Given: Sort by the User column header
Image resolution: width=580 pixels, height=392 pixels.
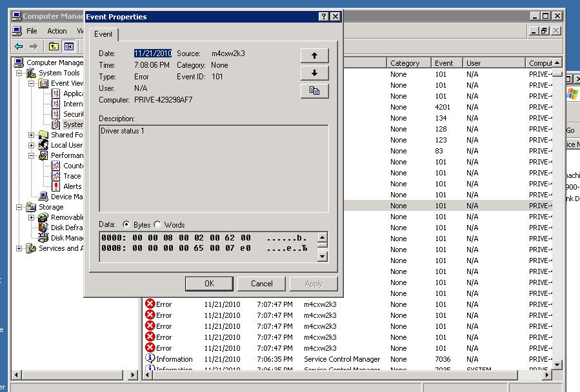Looking at the screenshot, I should 494,63.
